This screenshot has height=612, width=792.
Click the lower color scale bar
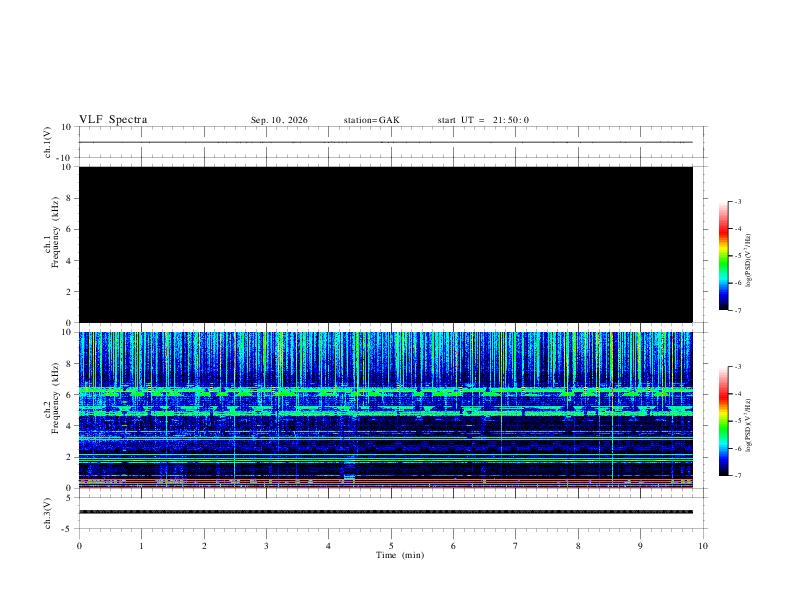pyautogui.click(x=723, y=421)
